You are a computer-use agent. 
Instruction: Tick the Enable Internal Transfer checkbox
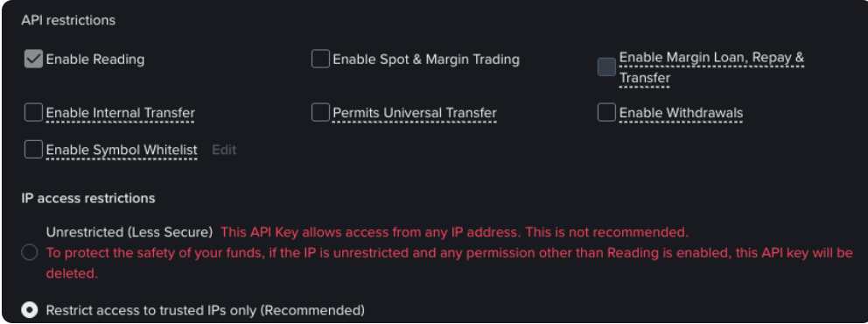point(34,113)
